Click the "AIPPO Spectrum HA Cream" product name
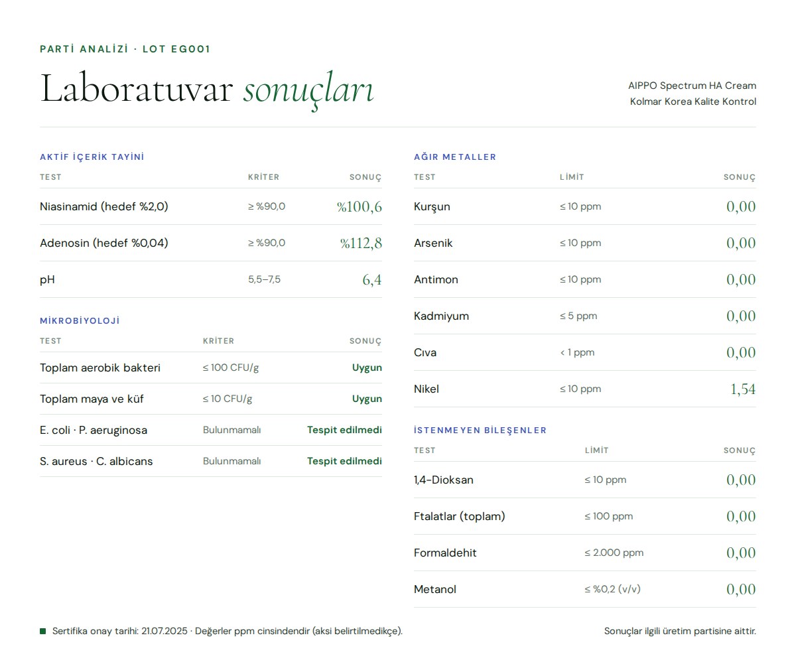796x672 pixels. 692,86
